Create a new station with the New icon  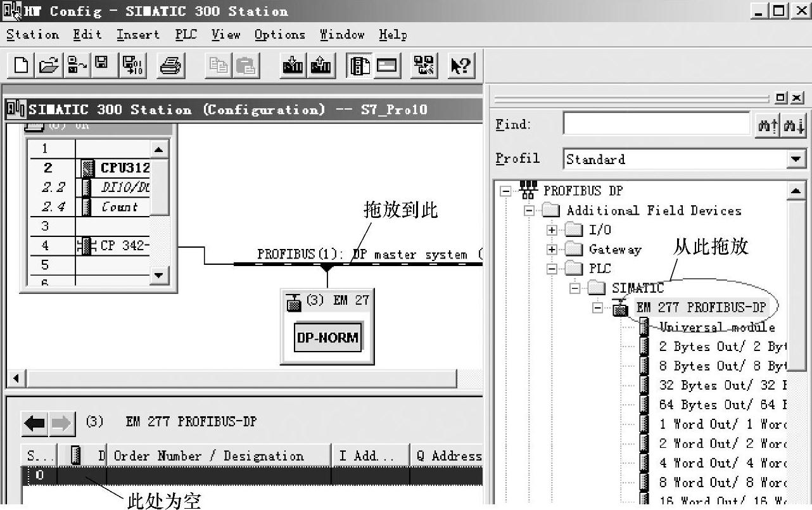click(x=22, y=65)
